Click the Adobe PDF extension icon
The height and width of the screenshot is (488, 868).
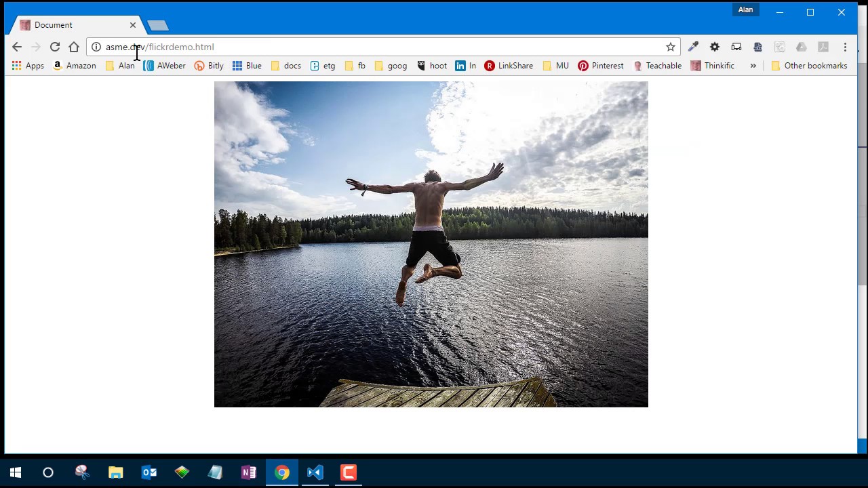coord(823,47)
